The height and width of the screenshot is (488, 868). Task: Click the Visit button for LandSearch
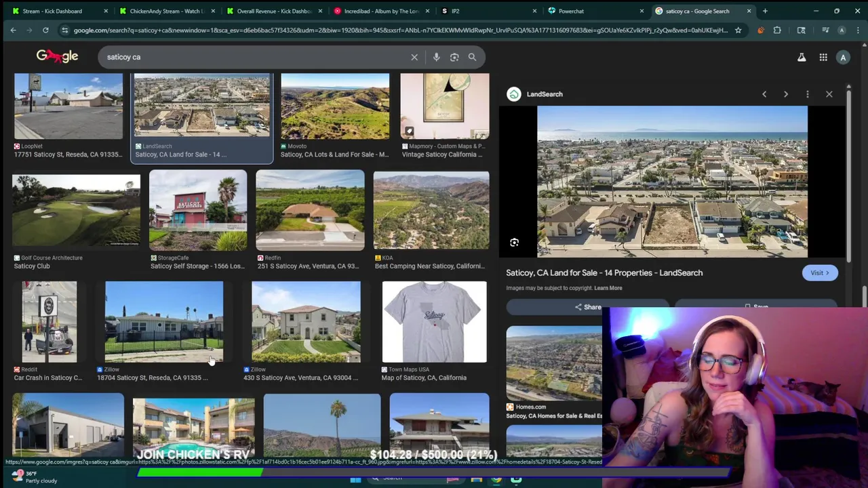click(x=820, y=272)
